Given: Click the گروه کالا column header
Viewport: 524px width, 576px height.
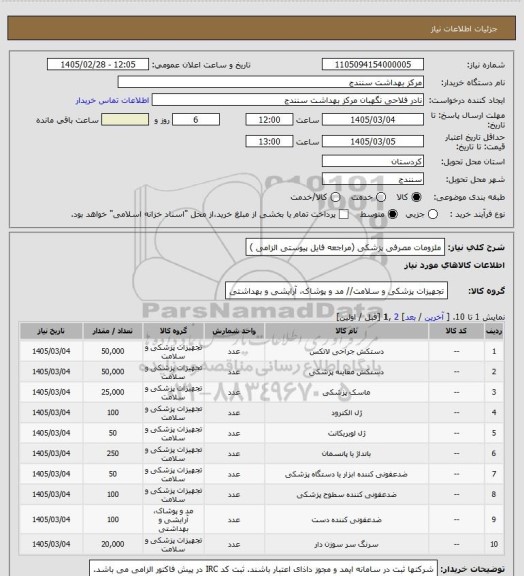Looking at the screenshot, I should (173, 331).
